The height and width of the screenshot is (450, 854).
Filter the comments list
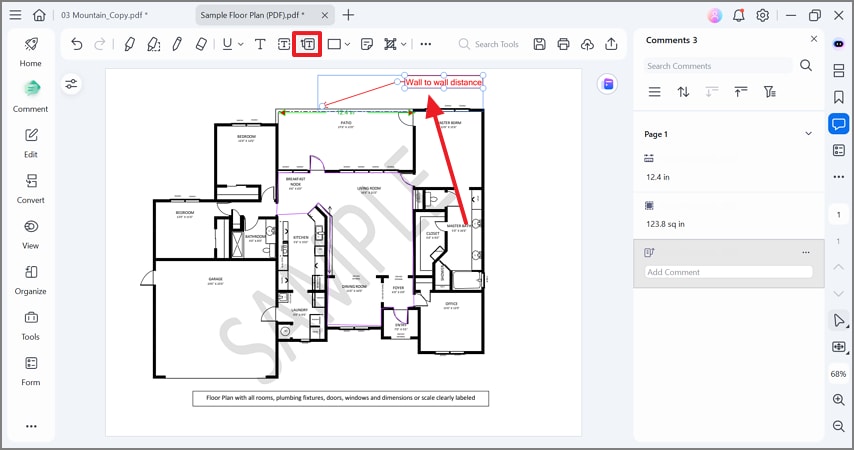tap(769, 92)
